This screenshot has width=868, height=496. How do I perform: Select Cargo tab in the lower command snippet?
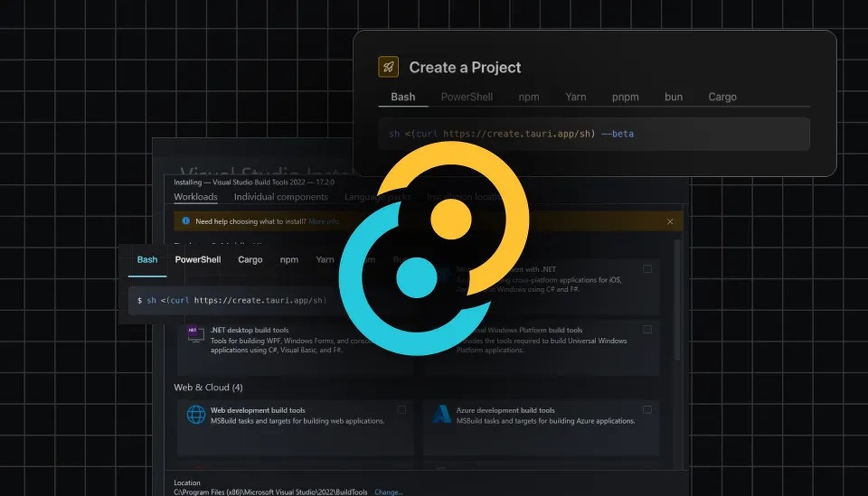(250, 260)
